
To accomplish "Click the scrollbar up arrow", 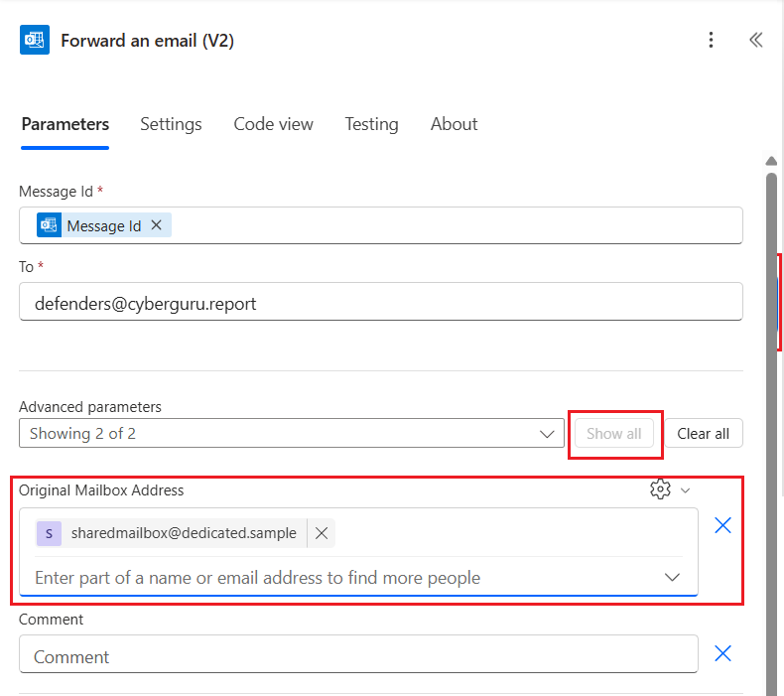I will click(x=771, y=161).
